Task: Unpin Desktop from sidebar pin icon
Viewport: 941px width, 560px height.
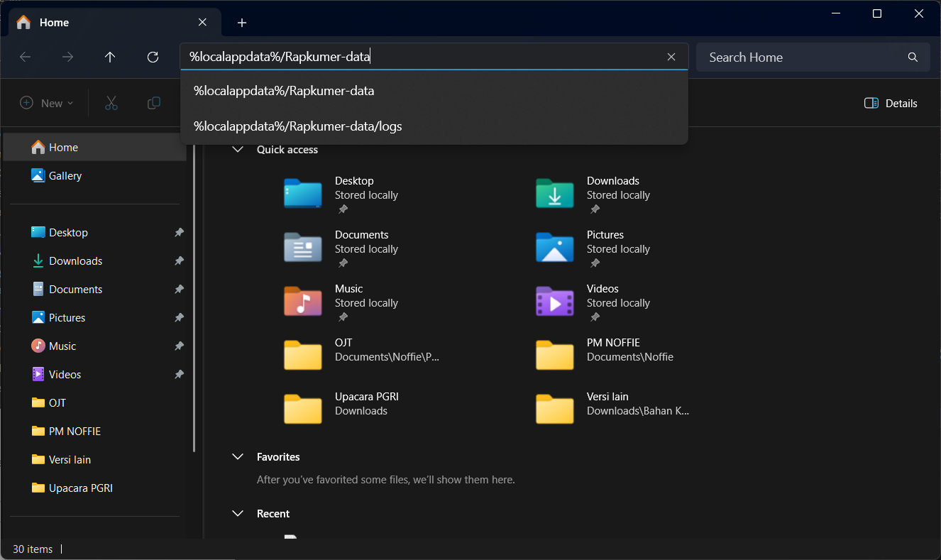Action: (x=180, y=233)
